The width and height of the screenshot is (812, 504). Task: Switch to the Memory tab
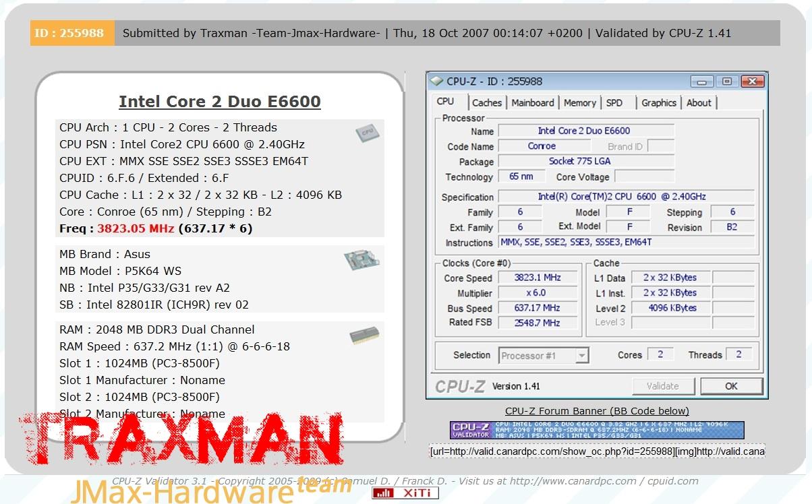(x=580, y=102)
